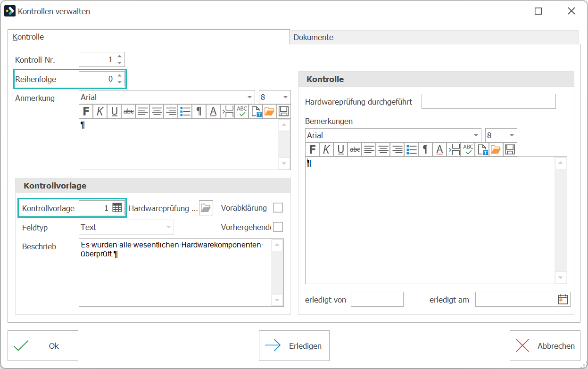The image size is (588, 369).
Task: Center text in Anmerkung toolbar
Action: (x=157, y=111)
